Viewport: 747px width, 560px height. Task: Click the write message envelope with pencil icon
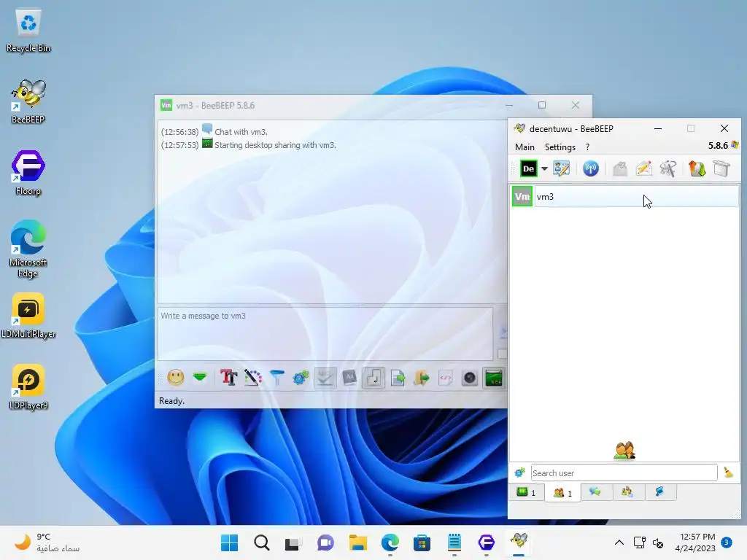tap(644, 168)
